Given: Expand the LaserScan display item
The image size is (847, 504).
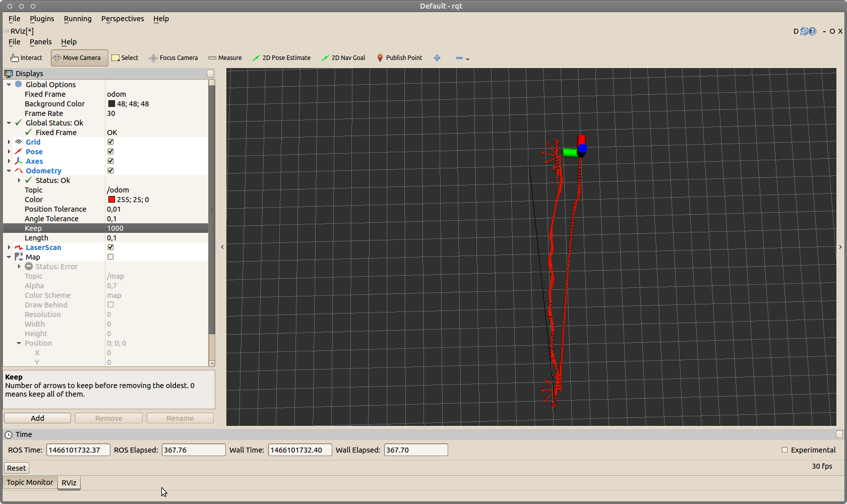Looking at the screenshot, I should [x=9, y=247].
